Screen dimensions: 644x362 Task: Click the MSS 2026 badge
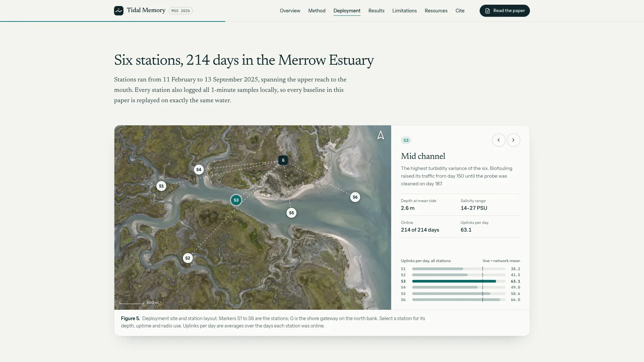coord(181,11)
